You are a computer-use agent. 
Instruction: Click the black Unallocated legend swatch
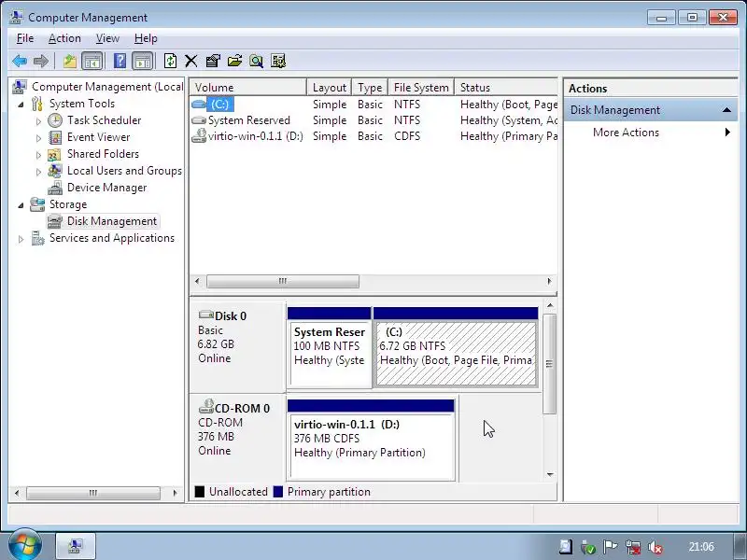tap(200, 492)
